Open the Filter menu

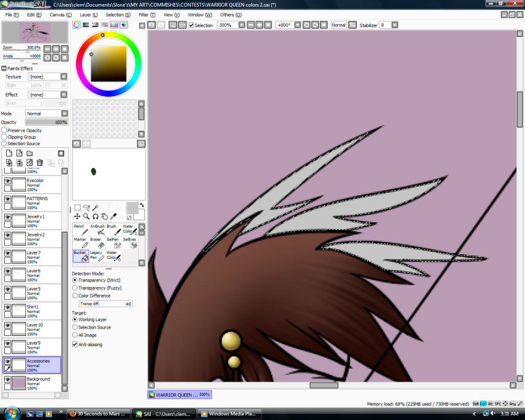point(147,15)
